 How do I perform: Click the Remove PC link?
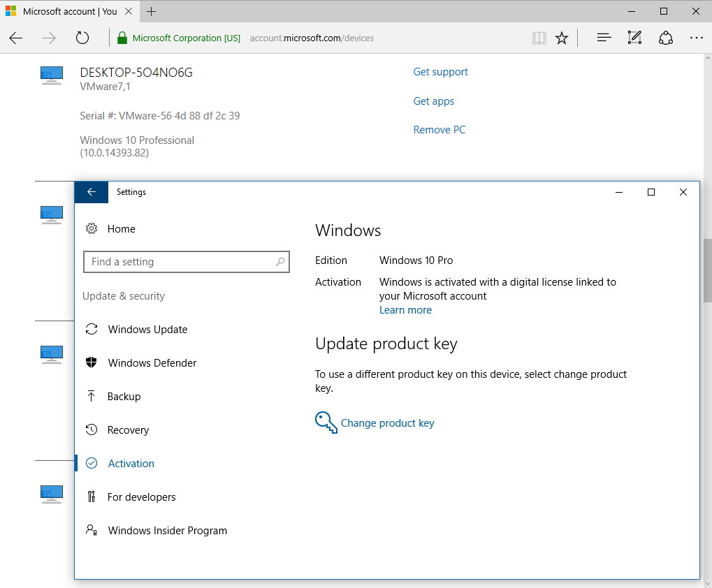click(x=439, y=129)
